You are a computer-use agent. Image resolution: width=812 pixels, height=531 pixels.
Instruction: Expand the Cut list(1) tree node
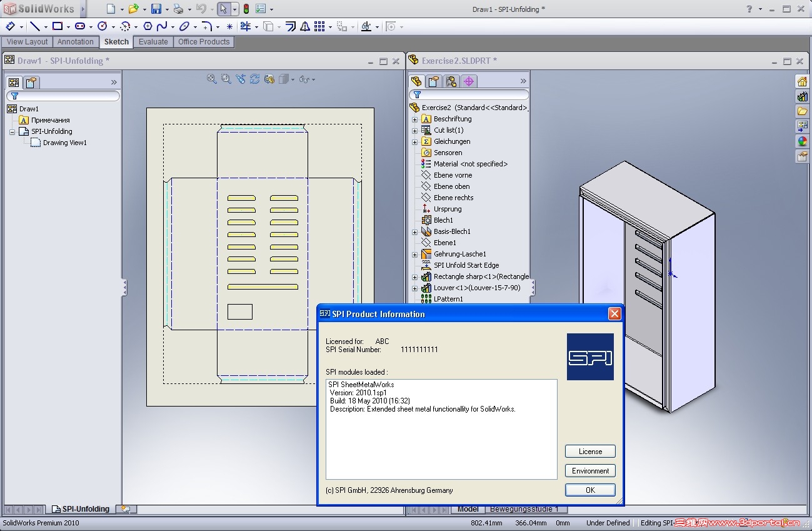click(414, 130)
